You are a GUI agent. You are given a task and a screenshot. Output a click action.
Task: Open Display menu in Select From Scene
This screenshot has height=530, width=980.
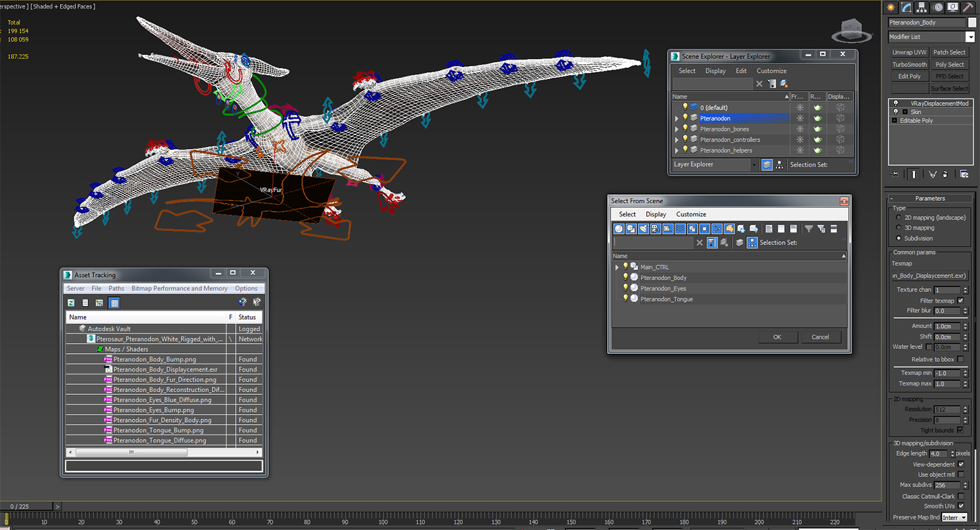point(656,214)
